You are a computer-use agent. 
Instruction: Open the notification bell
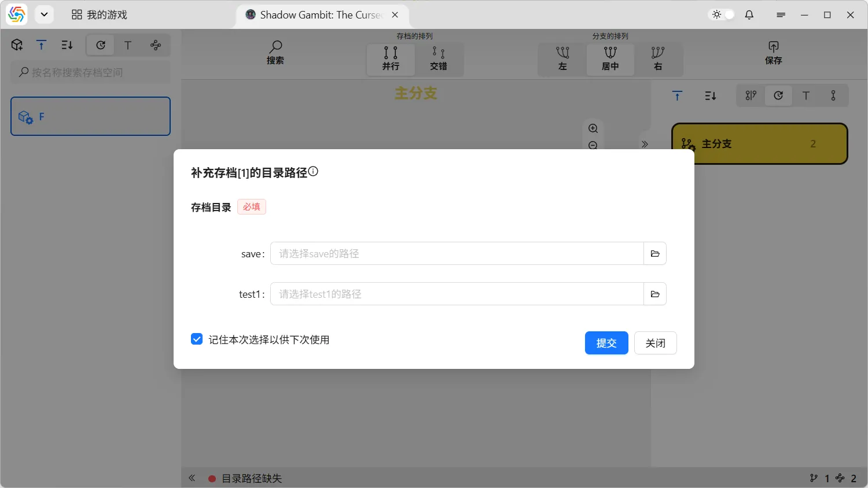pyautogui.click(x=749, y=15)
